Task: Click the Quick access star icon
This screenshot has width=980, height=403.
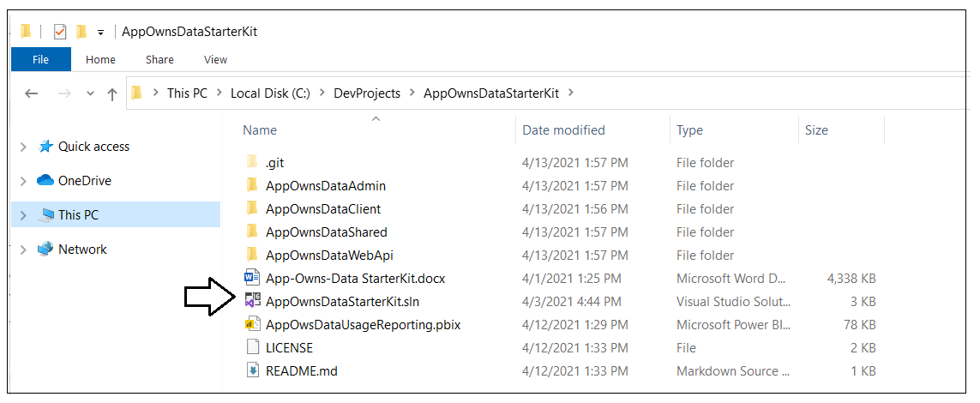Action: [x=45, y=147]
